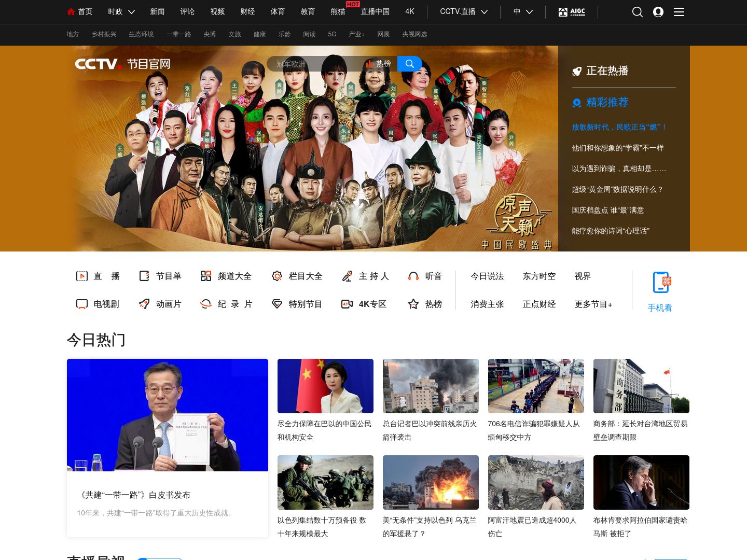Click the 特别节目 diamond icon
The height and width of the screenshot is (560, 747).
point(277,304)
